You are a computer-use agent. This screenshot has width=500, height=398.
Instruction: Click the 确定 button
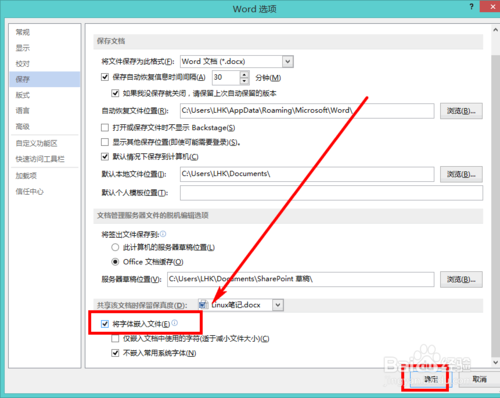coord(430,379)
